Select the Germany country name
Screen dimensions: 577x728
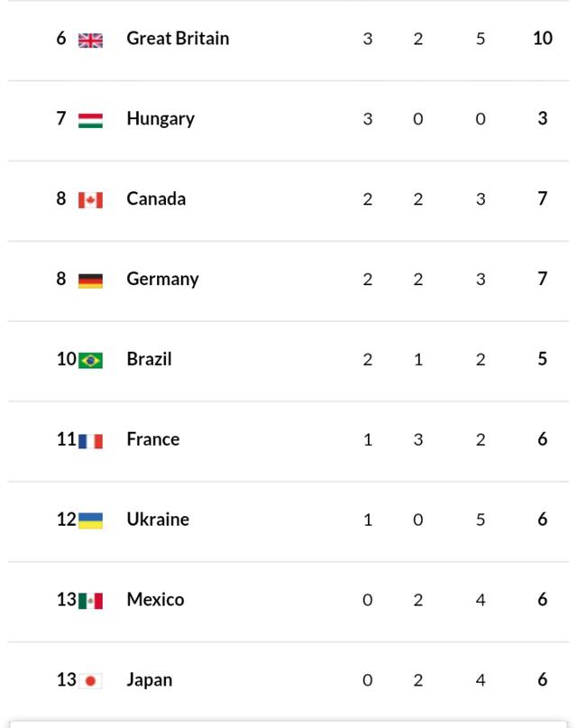pos(162,279)
